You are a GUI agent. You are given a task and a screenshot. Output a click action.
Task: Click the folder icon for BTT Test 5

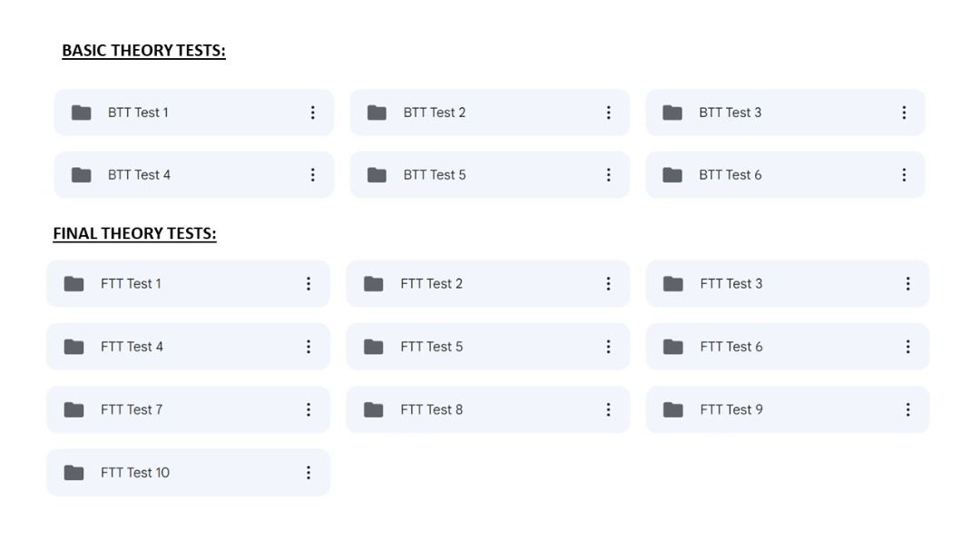pos(378,174)
